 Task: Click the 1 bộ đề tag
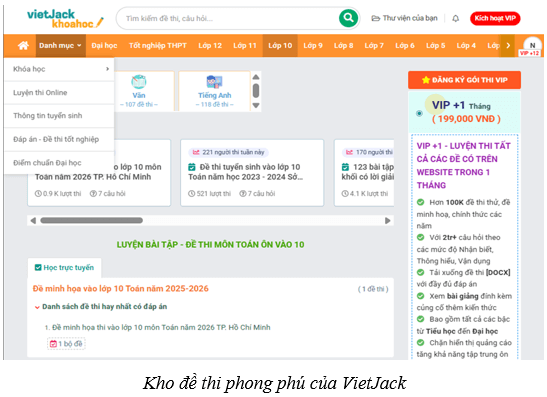point(66,344)
